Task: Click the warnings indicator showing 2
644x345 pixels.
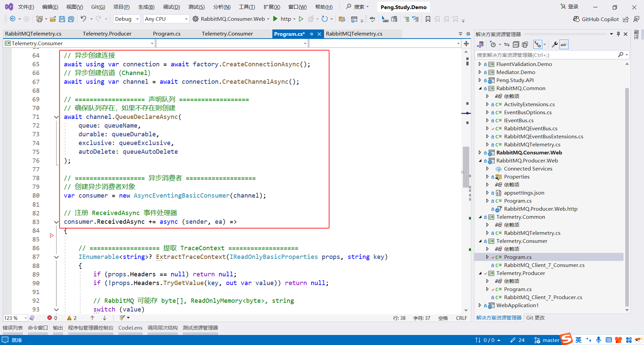Action: point(72,318)
